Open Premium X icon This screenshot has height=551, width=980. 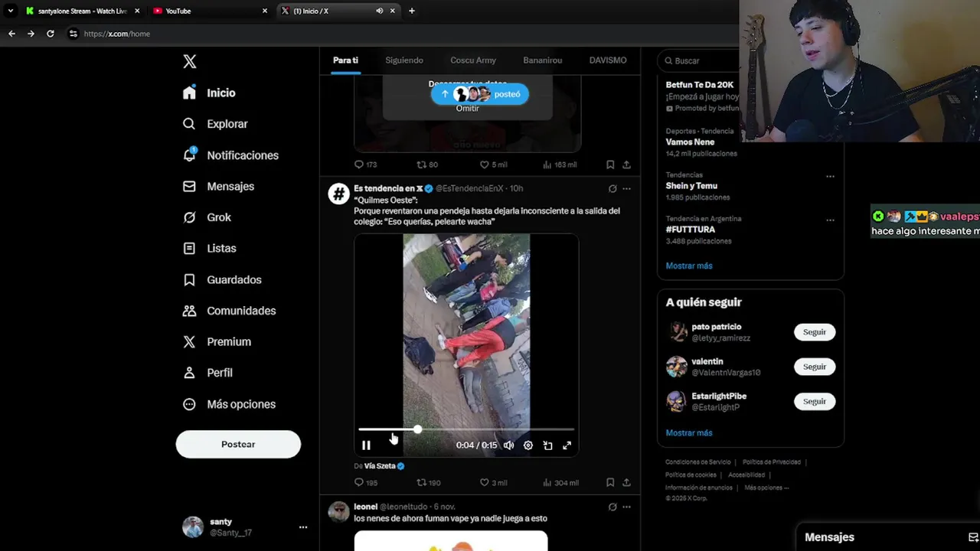(x=189, y=342)
